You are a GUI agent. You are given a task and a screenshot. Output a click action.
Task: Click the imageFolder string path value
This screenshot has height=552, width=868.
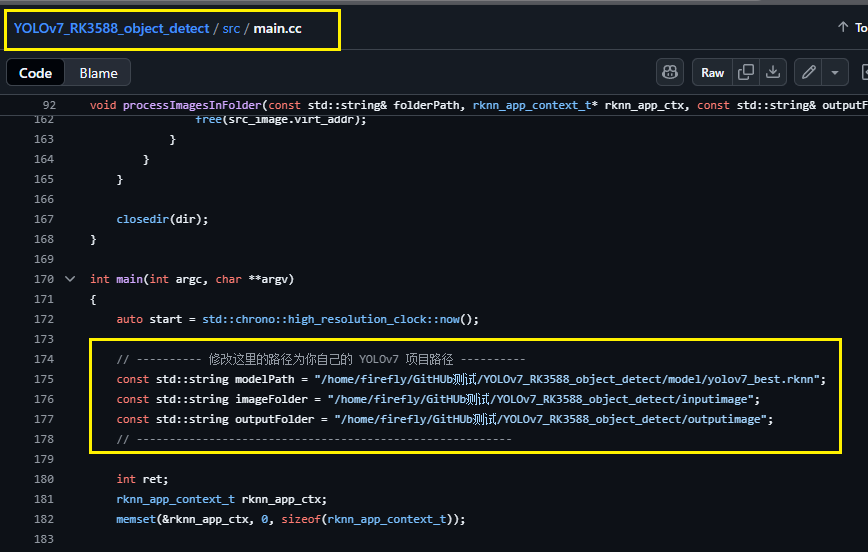540,399
